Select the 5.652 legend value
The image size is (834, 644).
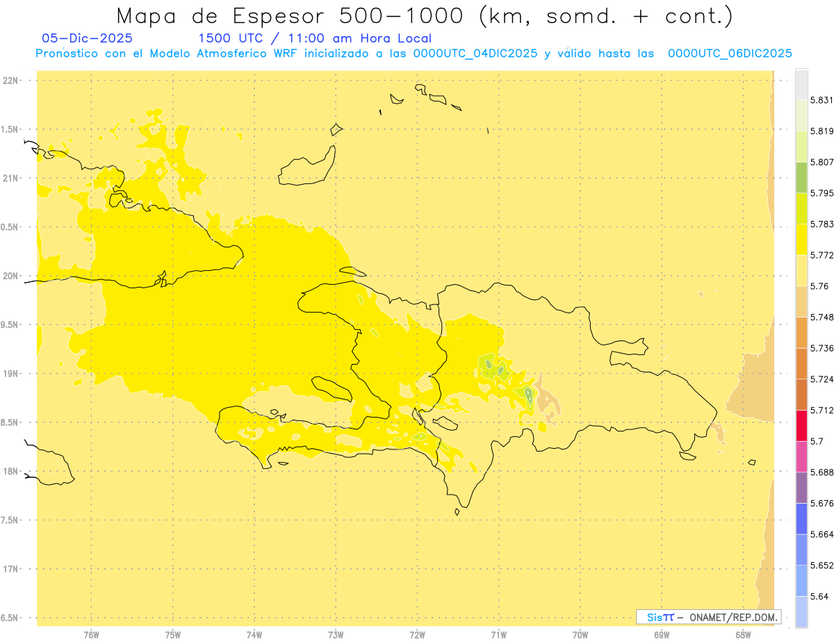[x=821, y=565]
